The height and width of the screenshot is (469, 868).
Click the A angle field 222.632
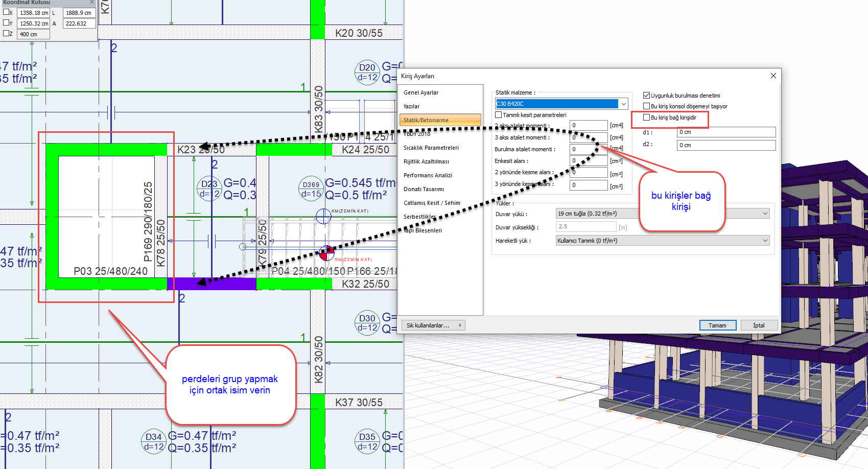click(x=79, y=24)
